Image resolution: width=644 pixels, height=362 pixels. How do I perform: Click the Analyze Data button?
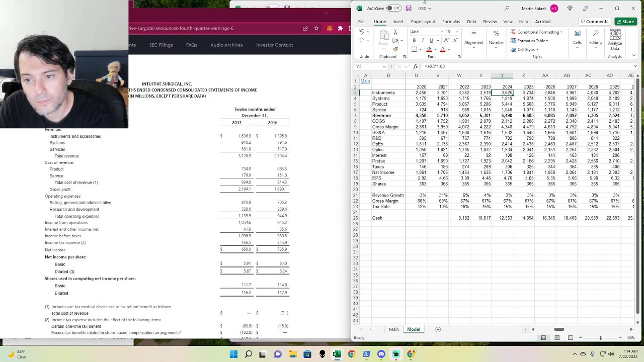click(x=615, y=40)
